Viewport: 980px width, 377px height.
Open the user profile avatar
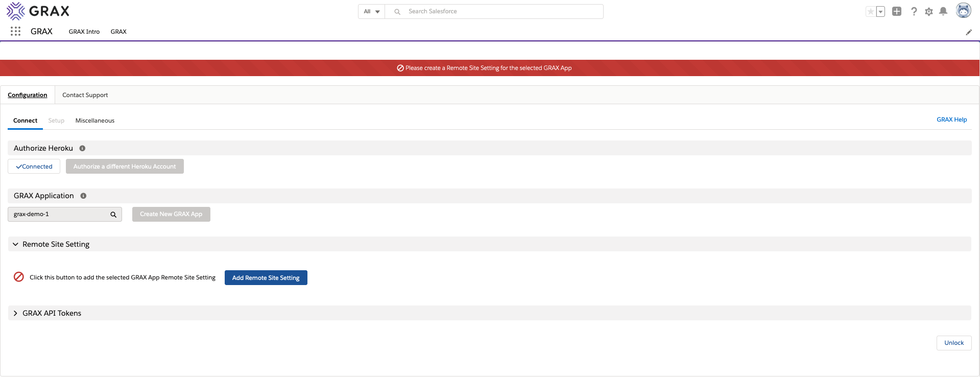point(964,11)
